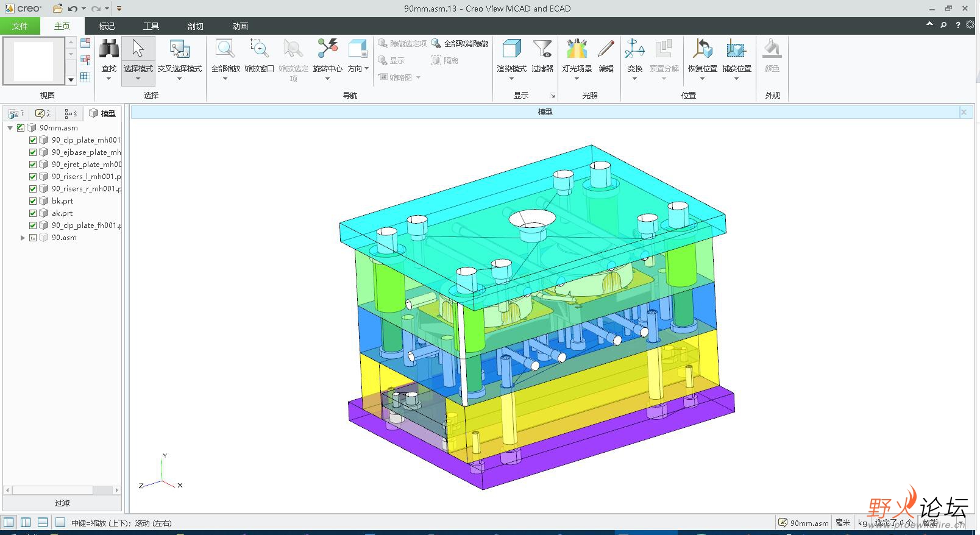Screen dimensions: 980x535
Task: Click the 全部缩放 magnifier icon
Action: 225,49
